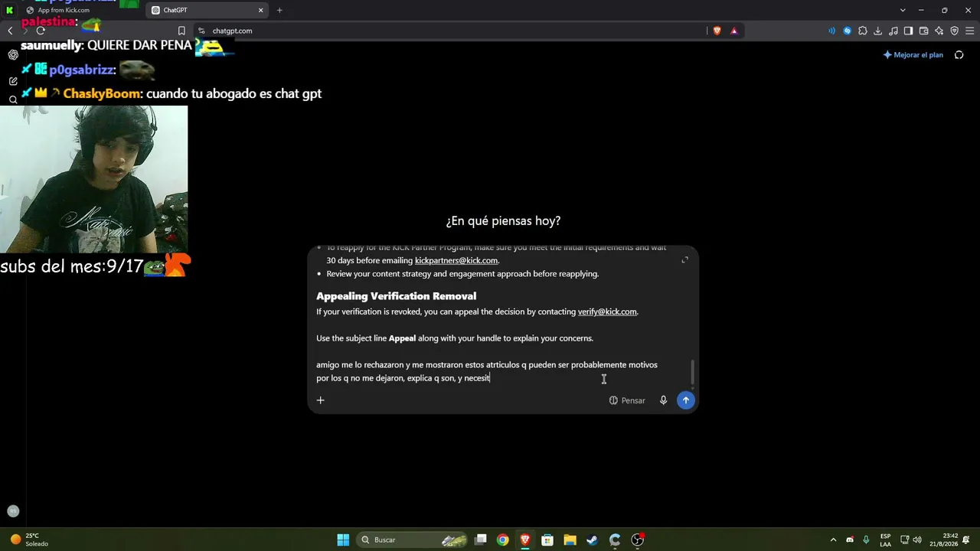Screen dimensions: 980x551
Task: Open Brave Rewards triangle icon
Action: pyautogui.click(x=734, y=31)
